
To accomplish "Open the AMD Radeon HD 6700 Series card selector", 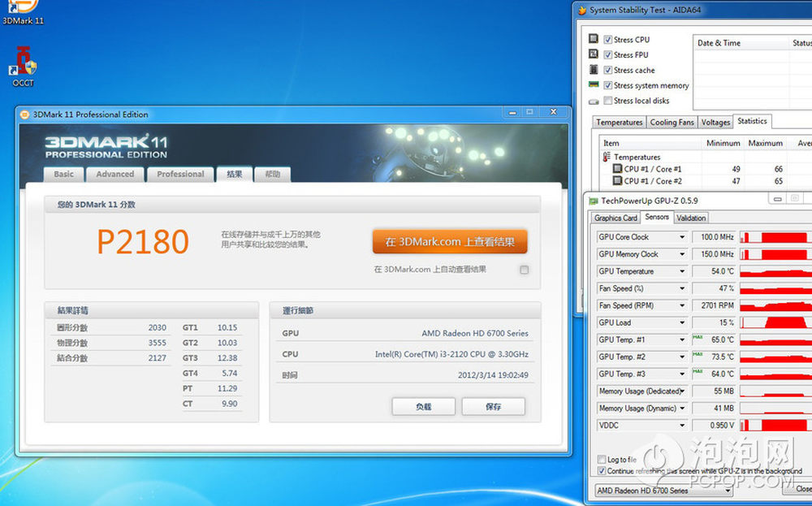I will (664, 490).
